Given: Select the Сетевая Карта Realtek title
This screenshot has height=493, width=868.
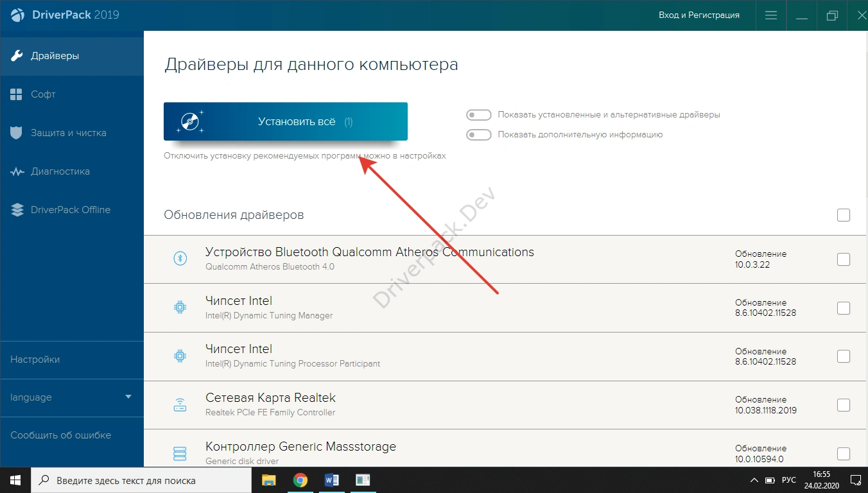Looking at the screenshot, I should (x=270, y=397).
